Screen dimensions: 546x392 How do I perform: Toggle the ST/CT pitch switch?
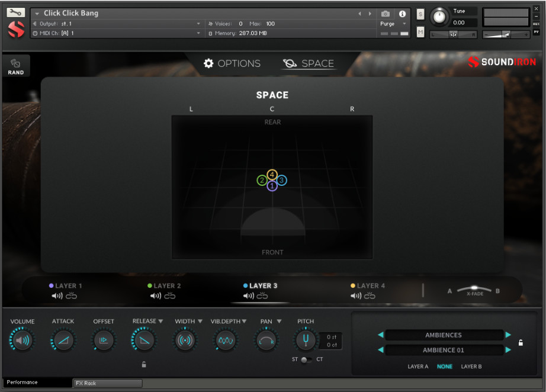(x=306, y=359)
